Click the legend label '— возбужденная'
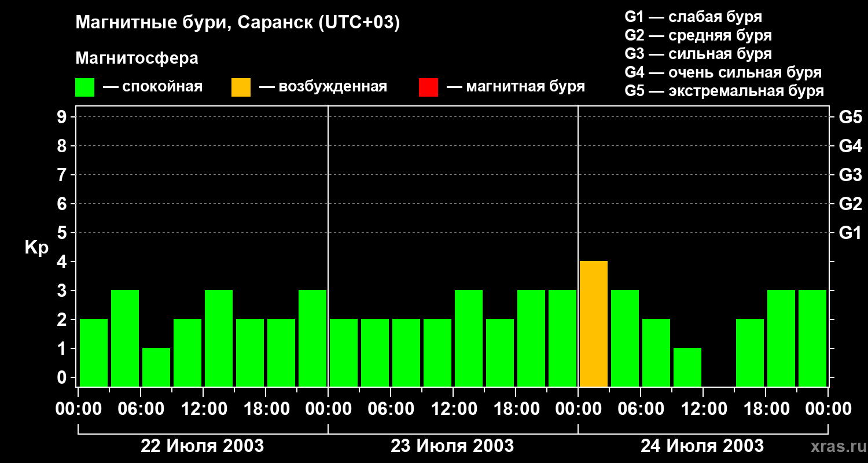Image resolution: width=868 pixels, height=463 pixels. tap(323, 87)
